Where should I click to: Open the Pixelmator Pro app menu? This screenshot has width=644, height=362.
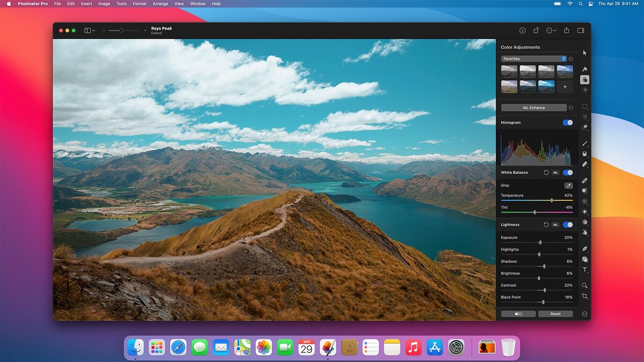pyautogui.click(x=33, y=4)
